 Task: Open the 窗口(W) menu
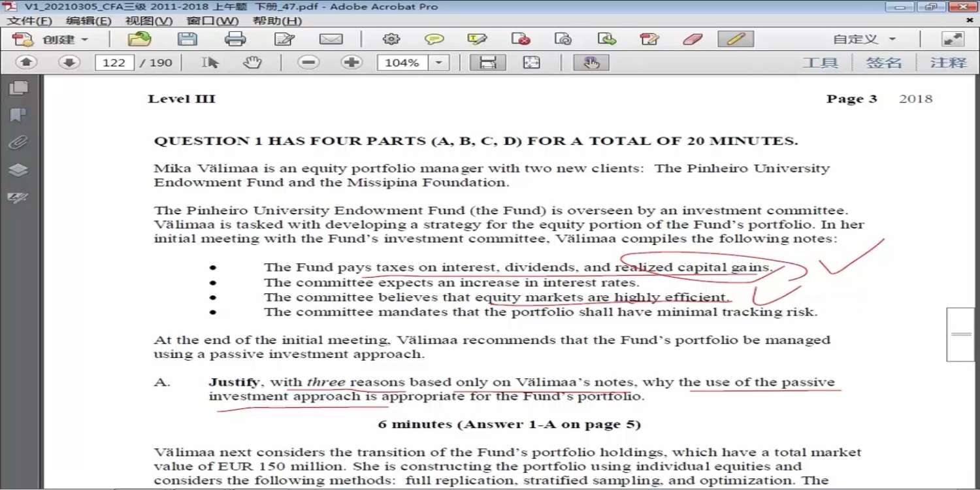pos(212,21)
